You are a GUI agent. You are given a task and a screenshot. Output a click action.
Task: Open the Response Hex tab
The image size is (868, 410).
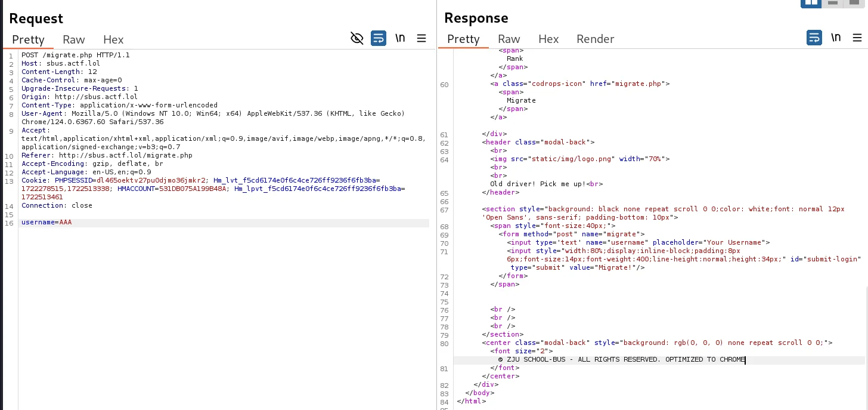pos(548,39)
